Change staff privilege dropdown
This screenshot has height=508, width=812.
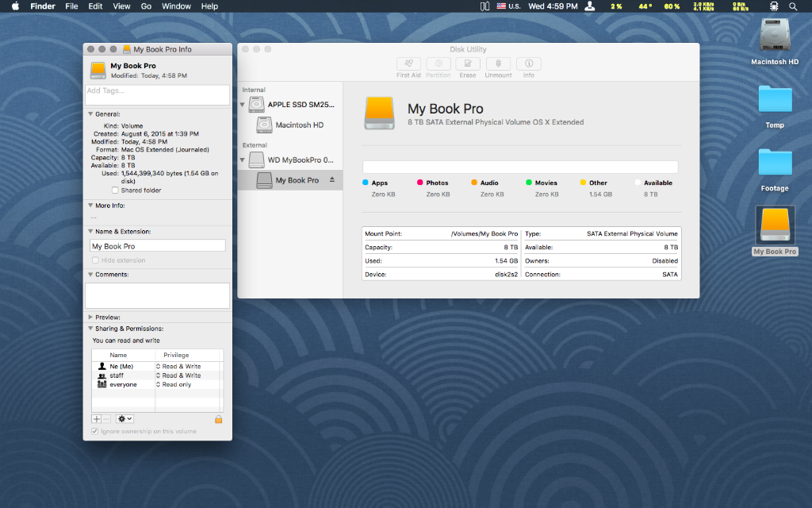click(178, 375)
